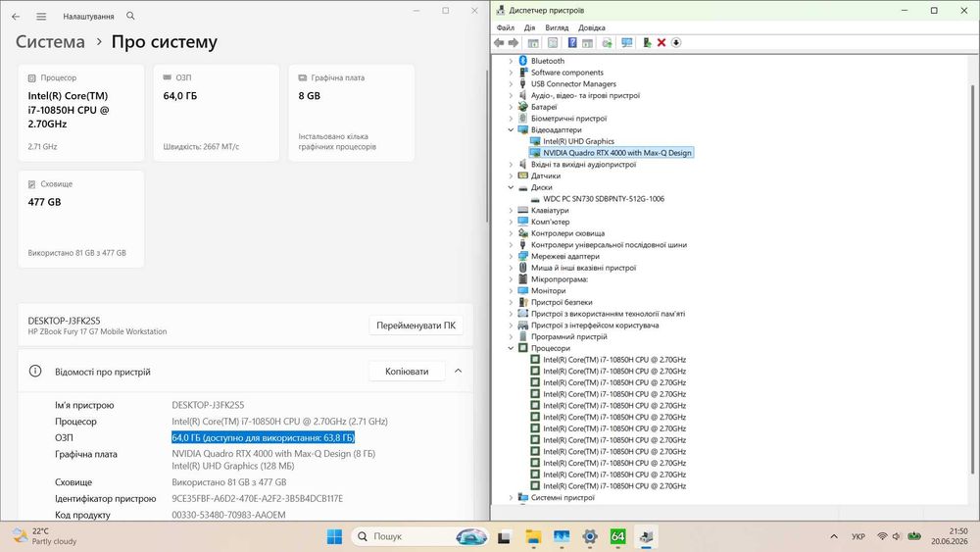Image resolution: width=980 pixels, height=552 pixels.
Task: Select Software components tree item
Action: 566,73
